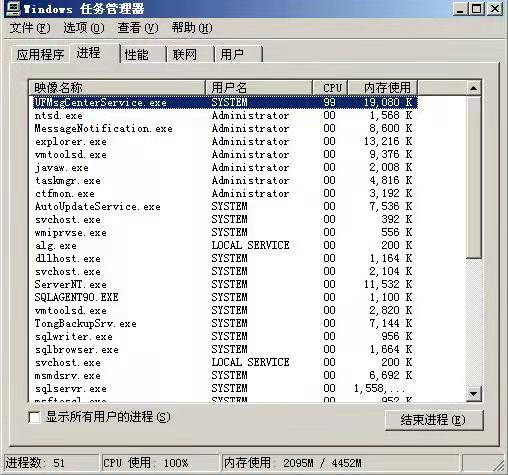Open the 选项(O) menu
This screenshot has height=475, width=508.
click(x=84, y=28)
